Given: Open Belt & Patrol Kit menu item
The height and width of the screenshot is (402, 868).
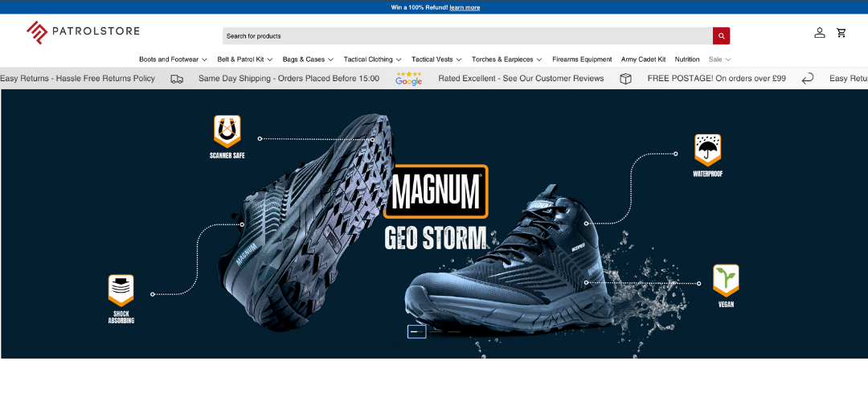Looking at the screenshot, I should click(240, 59).
